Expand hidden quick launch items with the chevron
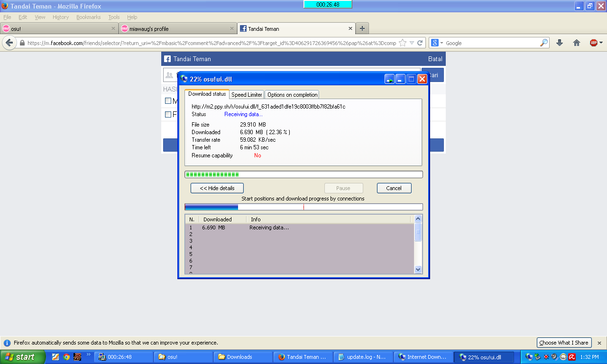Image resolution: width=607 pixels, height=364 pixels. pyautogui.click(x=88, y=355)
